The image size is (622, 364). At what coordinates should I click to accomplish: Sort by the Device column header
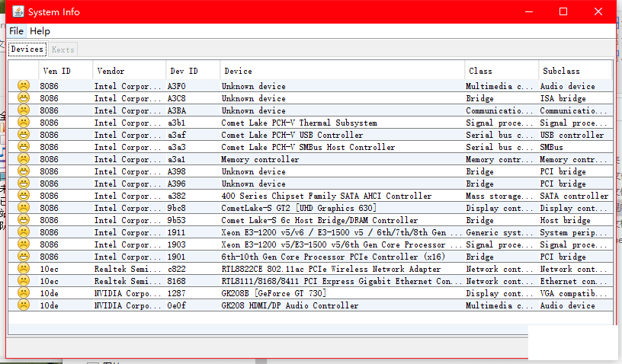pos(342,71)
